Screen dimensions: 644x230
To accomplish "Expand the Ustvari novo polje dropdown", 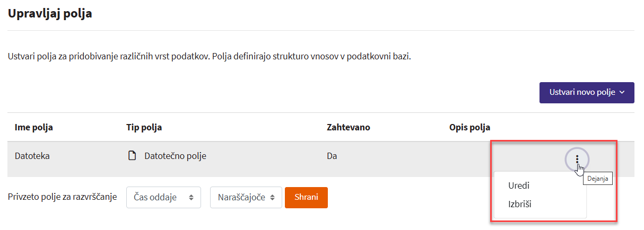I will 586,92.
